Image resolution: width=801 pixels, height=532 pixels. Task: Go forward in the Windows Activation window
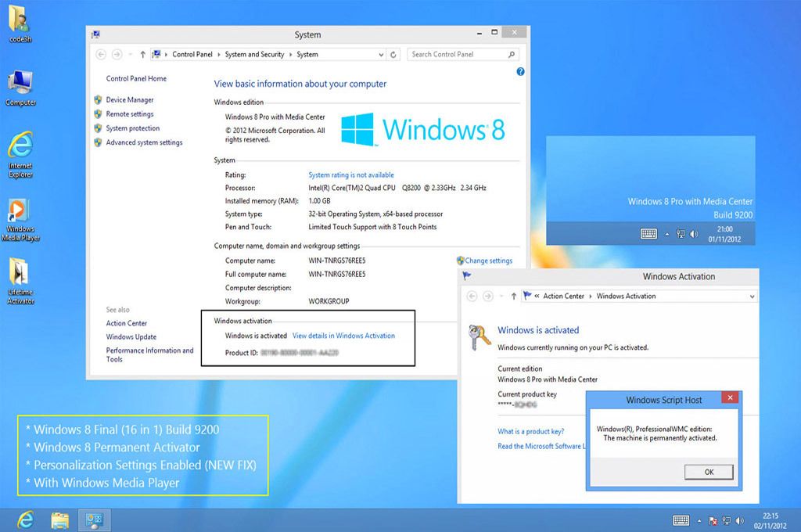(x=488, y=296)
